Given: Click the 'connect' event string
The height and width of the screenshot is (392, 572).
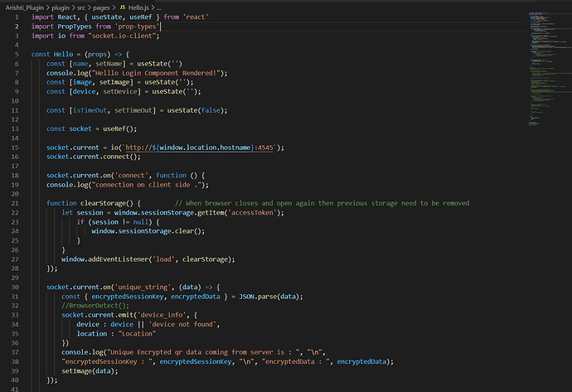Looking at the screenshot, I should (x=129, y=176).
